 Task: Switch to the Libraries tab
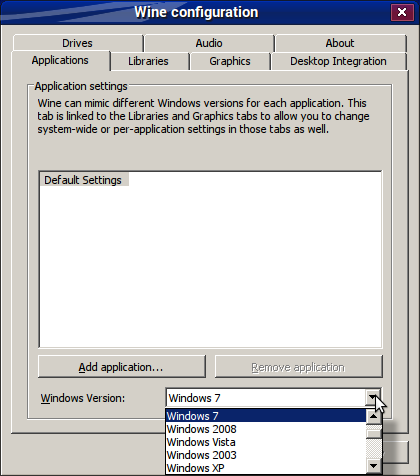(x=149, y=61)
